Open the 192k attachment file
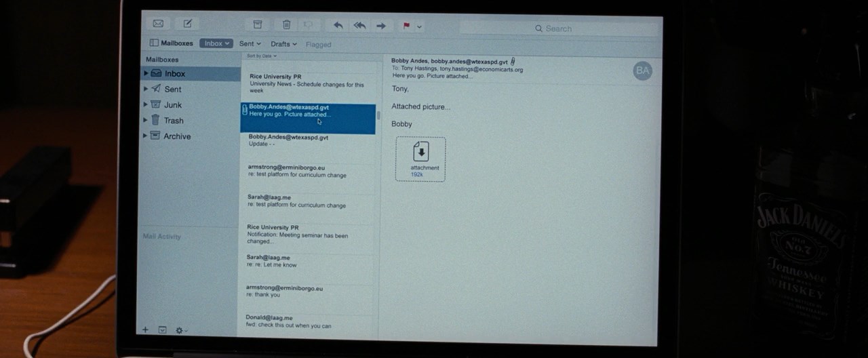Image resolution: width=868 pixels, height=358 pixels. [x=420, y=159]
